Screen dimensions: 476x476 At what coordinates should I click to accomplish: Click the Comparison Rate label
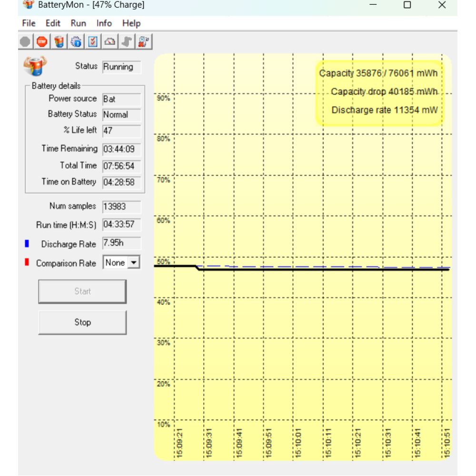66,263
